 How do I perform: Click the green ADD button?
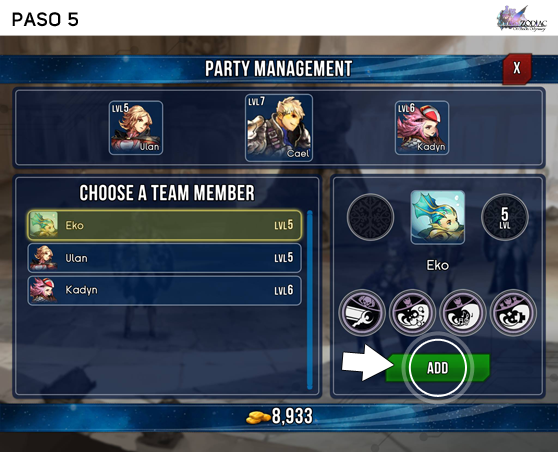point(438,368)
